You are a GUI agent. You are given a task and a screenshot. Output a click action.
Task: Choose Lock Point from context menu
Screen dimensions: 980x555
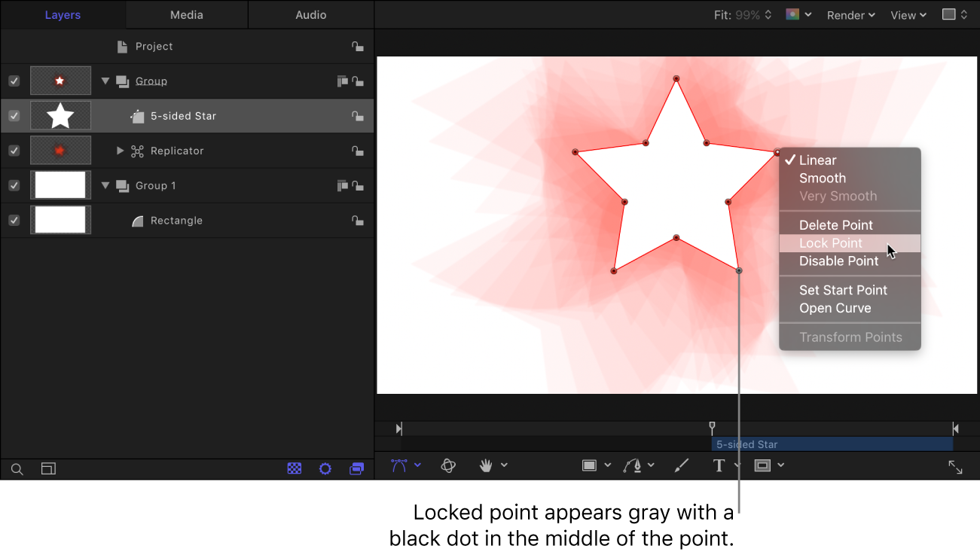pyautogui.click(x=831, y=243)
